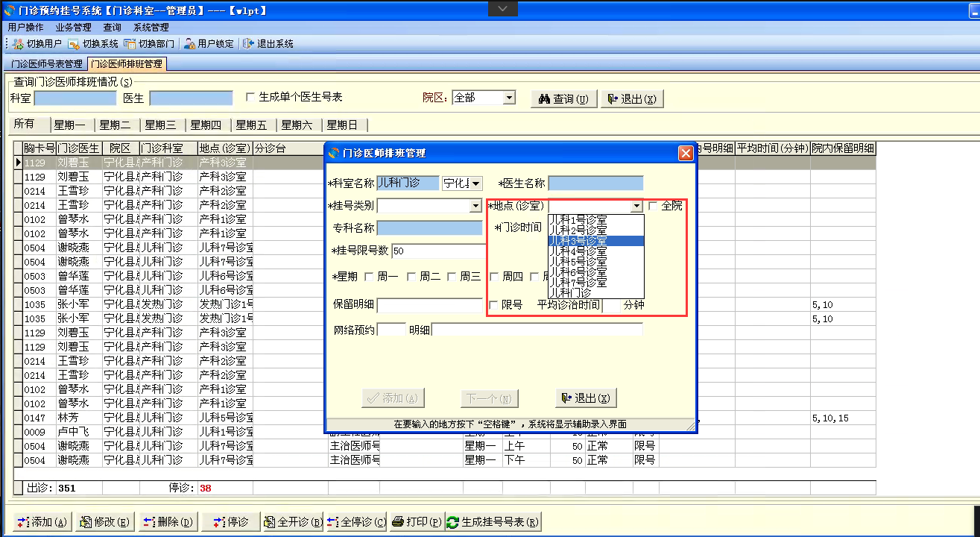Click the 删除(D) delete button

[x=168, y=522]
